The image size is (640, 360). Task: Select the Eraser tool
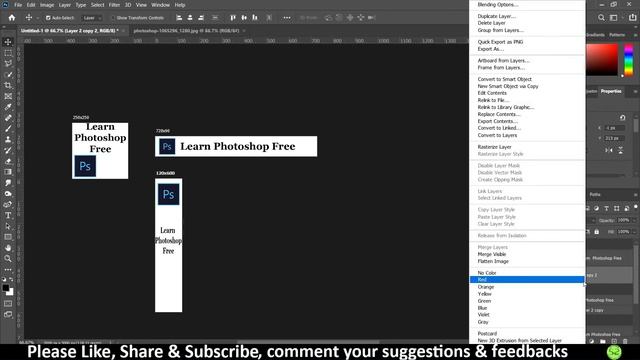click(x=8, y=161)
